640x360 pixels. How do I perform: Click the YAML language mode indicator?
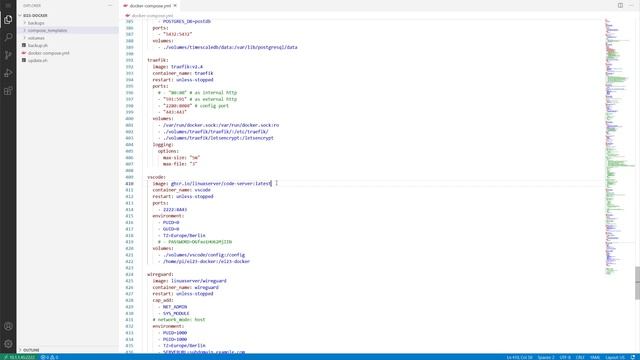click(595, 357)
